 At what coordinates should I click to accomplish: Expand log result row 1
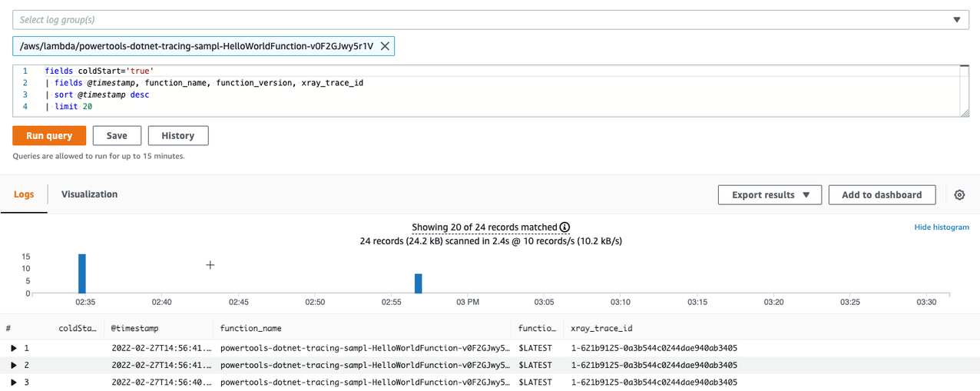point(14,348)
